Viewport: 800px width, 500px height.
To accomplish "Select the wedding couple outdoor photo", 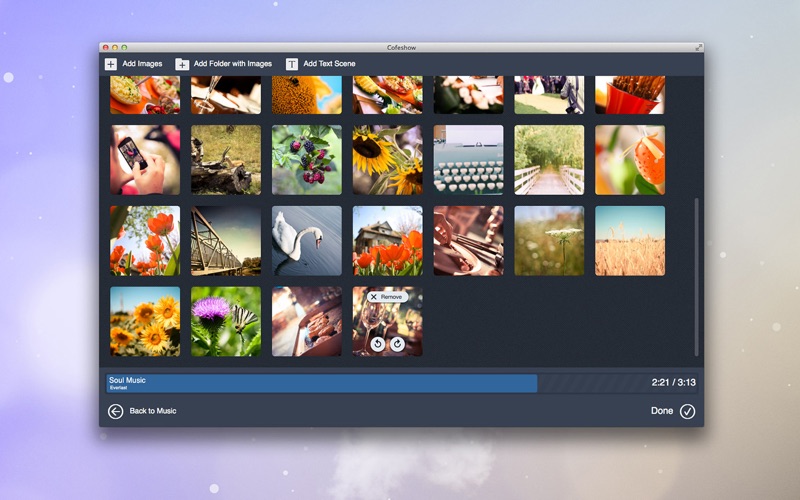I will (549, 95).
